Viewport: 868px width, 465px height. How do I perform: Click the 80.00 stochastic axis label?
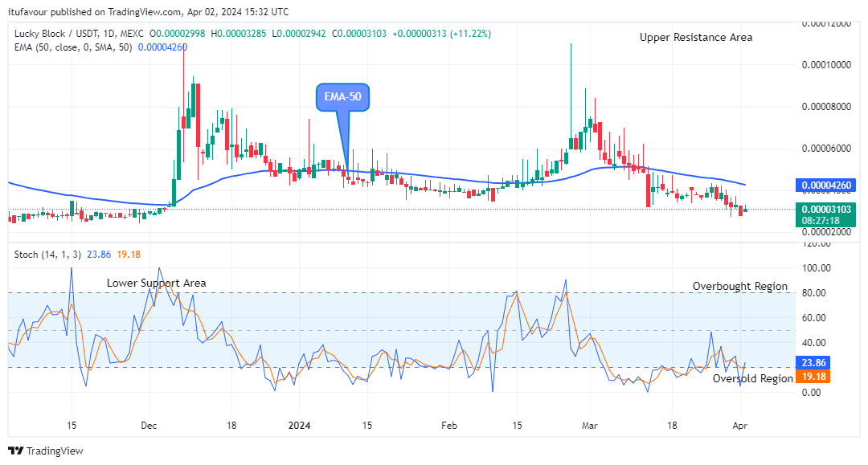[x=813, y=293]
